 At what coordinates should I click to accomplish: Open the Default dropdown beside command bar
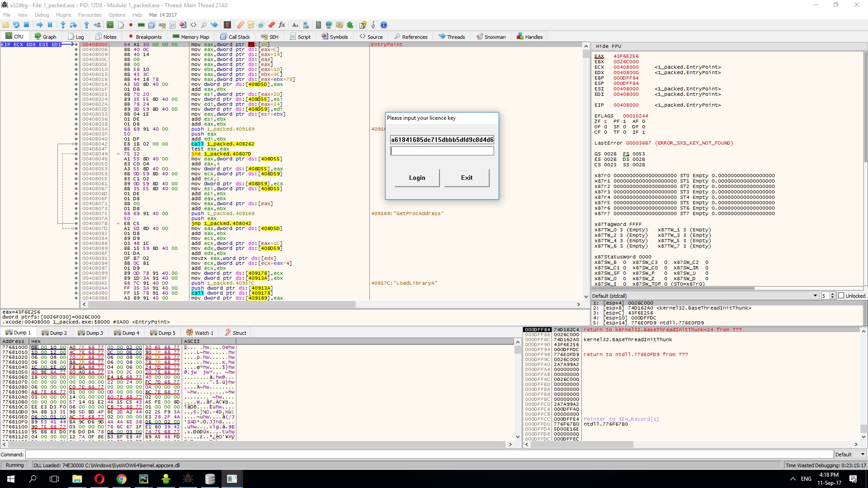coord(850,455)
